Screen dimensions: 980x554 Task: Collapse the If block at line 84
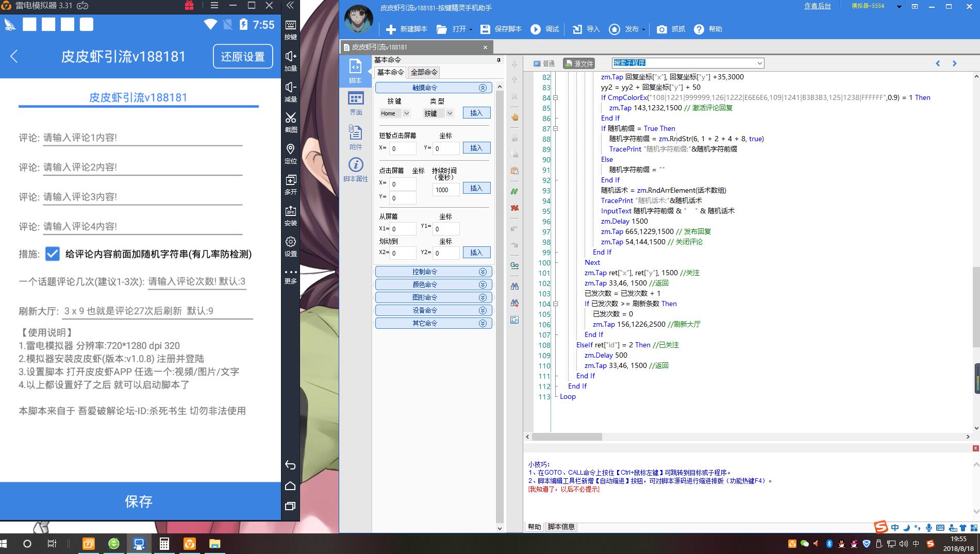coord(555,98)
